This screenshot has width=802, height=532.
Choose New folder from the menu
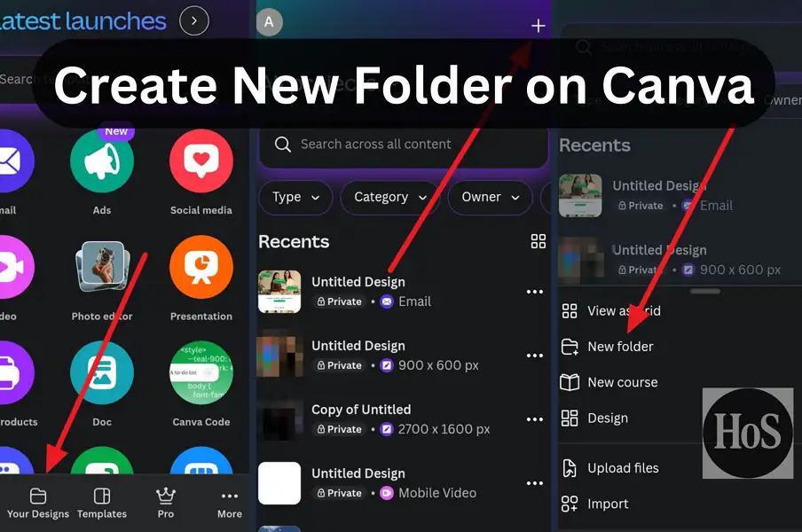[x=620, y=347]
